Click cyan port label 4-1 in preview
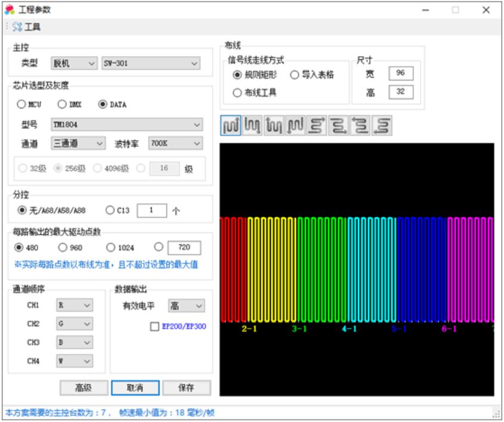Viewport: 504px width, 422px height. (x=349, y=328)
